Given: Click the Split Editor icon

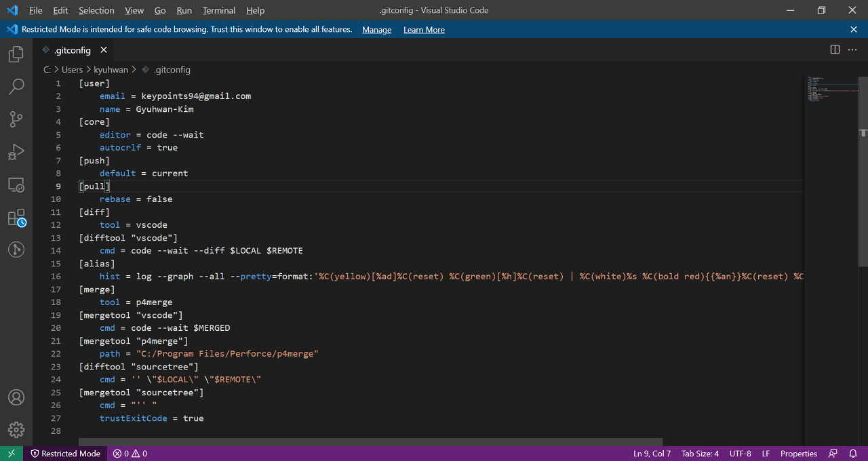Looking at the screenshot, I should point(835,49).
